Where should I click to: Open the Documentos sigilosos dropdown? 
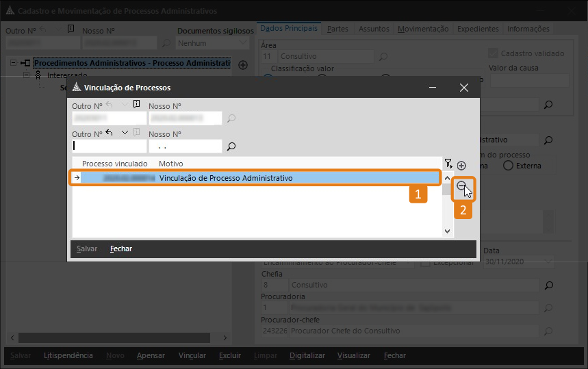click(212, 43)
